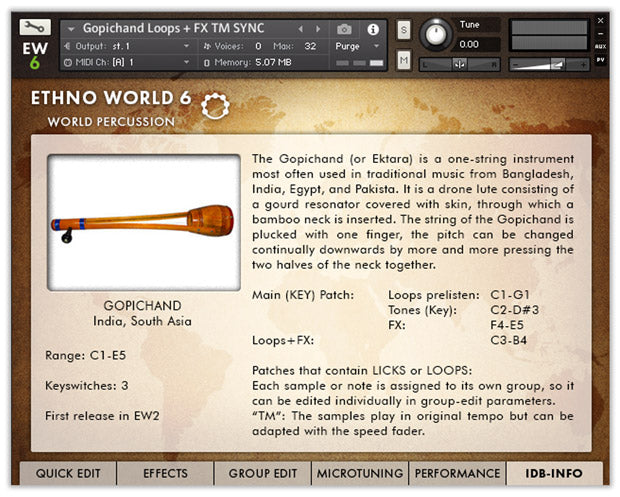Click the Voices notes icon
The image size is (620, 497).
pos(207,46)
